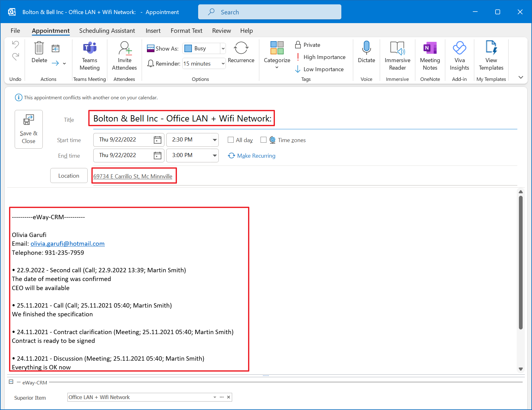532x410 pixels.
Task: Click the conflict info message text
Action: [x=91, y=97]
